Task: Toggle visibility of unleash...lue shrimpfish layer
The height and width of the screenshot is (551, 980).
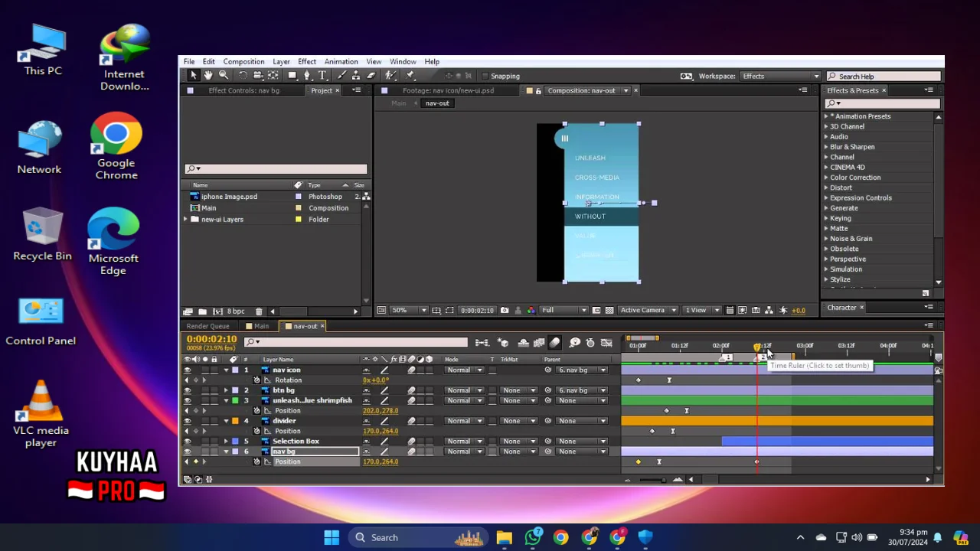Action: (x=188, y=400)
